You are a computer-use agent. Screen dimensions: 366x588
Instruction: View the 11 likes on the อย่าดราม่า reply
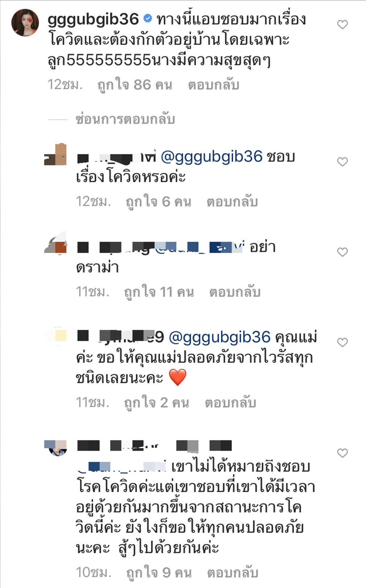159,292
